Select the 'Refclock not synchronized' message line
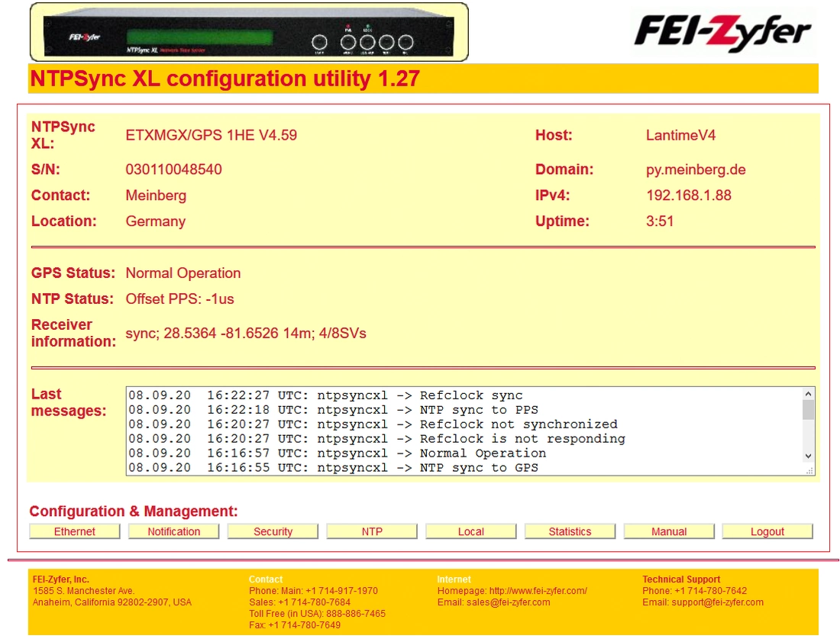The width and height of the screenshot is (840, 642). coord(373,424)
